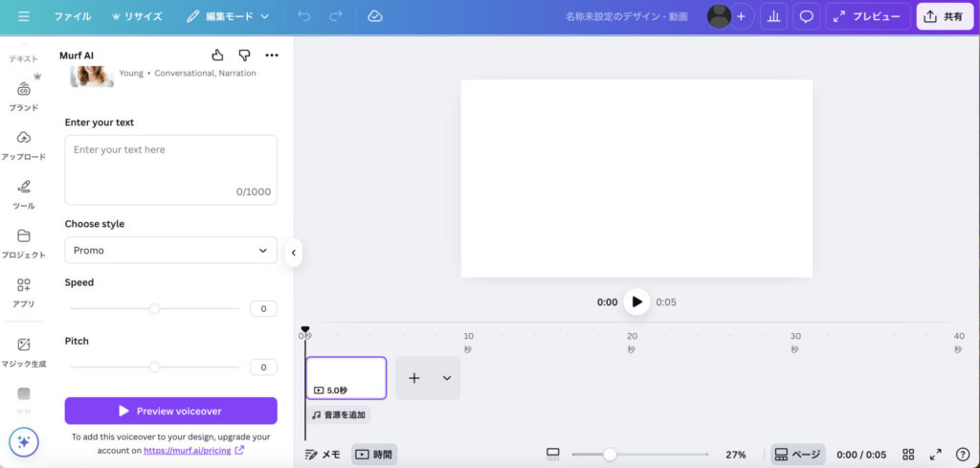The height and width of the screenshot is (468, 980).
Task: Open the ファイル menu
Action: (x=73, y=16)
